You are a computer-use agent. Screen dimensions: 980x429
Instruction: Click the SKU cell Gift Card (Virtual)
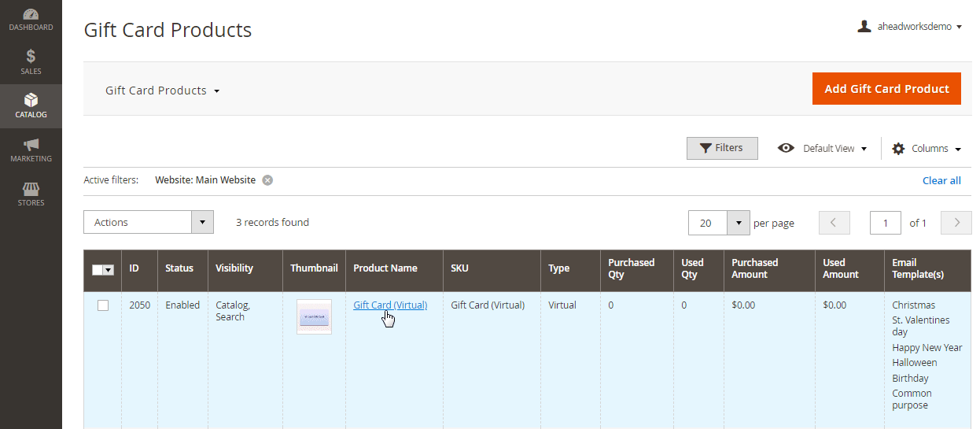pos(488,305)
